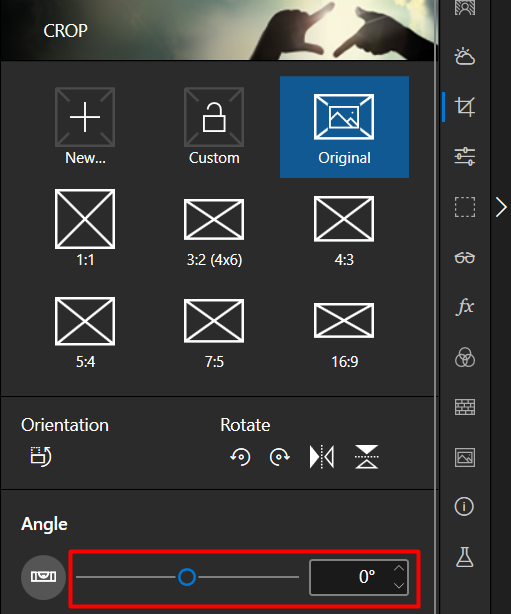
Task: Activate the level straighten tool
Action: point(43,577)
